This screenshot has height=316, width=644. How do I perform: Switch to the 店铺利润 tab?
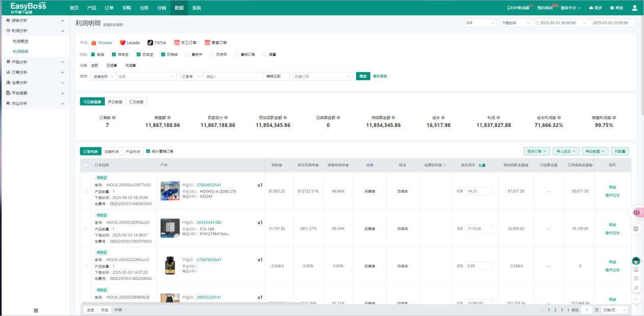111,151
